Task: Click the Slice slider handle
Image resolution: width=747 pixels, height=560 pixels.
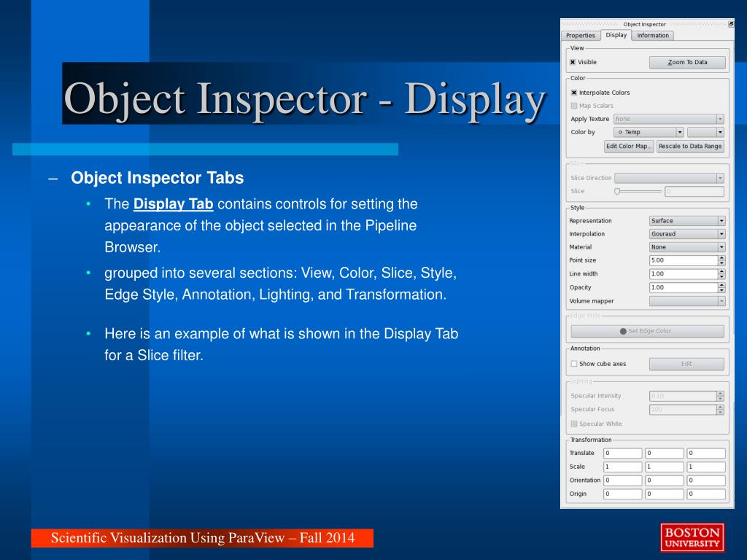Action: [x=617, y=192]
